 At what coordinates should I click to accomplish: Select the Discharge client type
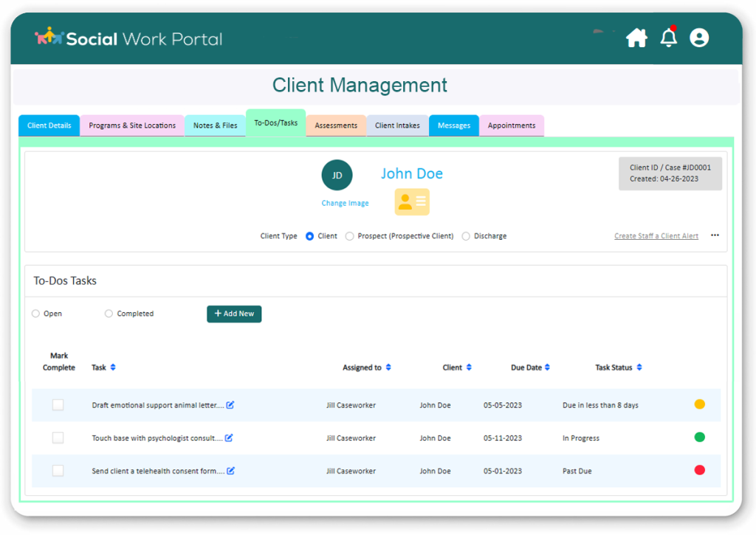click(x=466, y=235)
